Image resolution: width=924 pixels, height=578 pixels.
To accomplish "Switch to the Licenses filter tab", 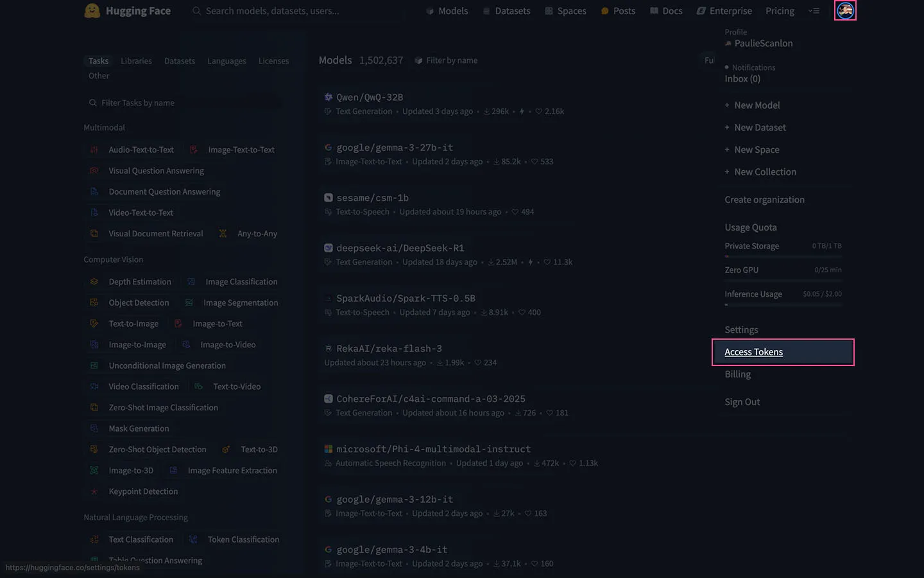I will coord(274,61).
